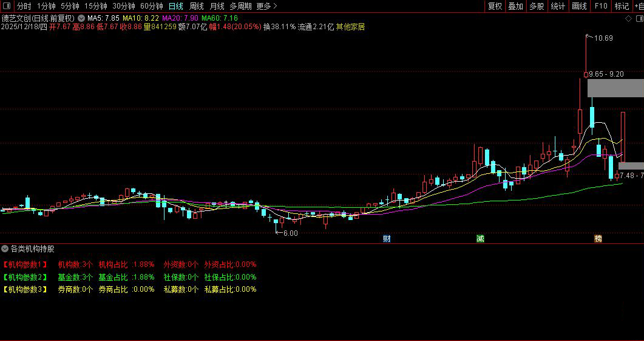Click the 6.00 low price label
This screenshot has width=644, height=341.
click(x=290, y=233)
